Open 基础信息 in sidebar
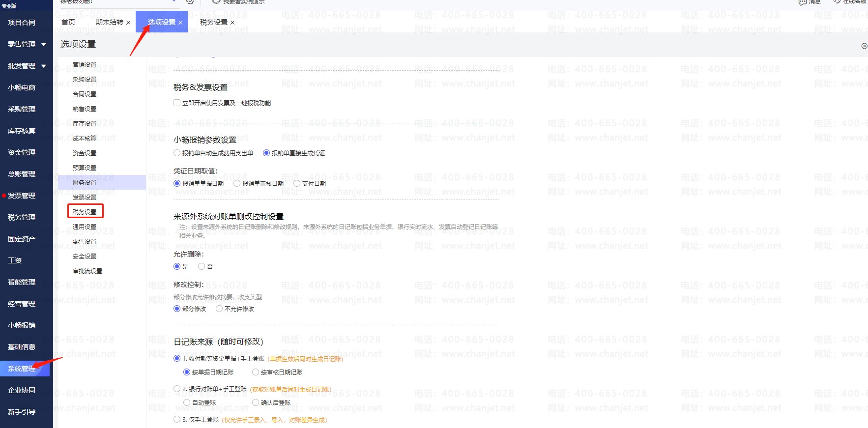The image size is (868, 428). click(x=22, y=347)
